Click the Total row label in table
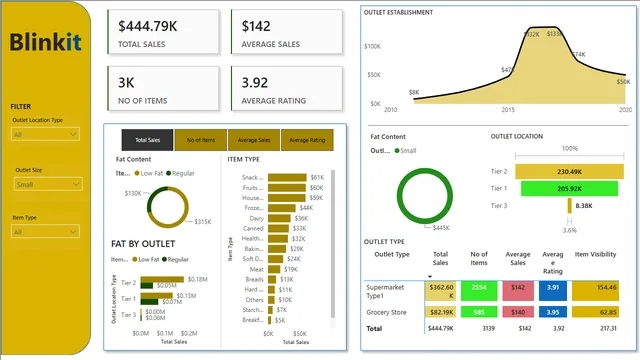 (374, 329)
